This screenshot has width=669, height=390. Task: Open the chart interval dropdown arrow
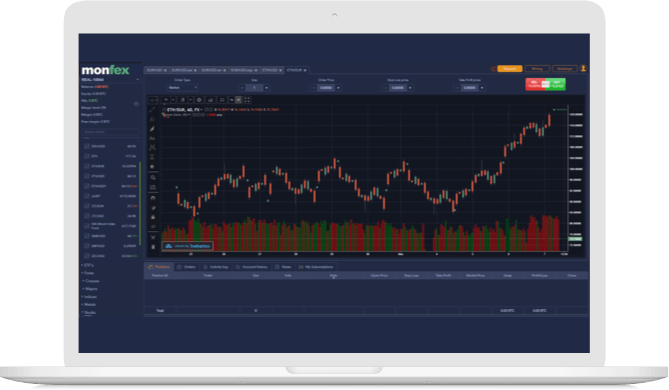pos(173,100)
